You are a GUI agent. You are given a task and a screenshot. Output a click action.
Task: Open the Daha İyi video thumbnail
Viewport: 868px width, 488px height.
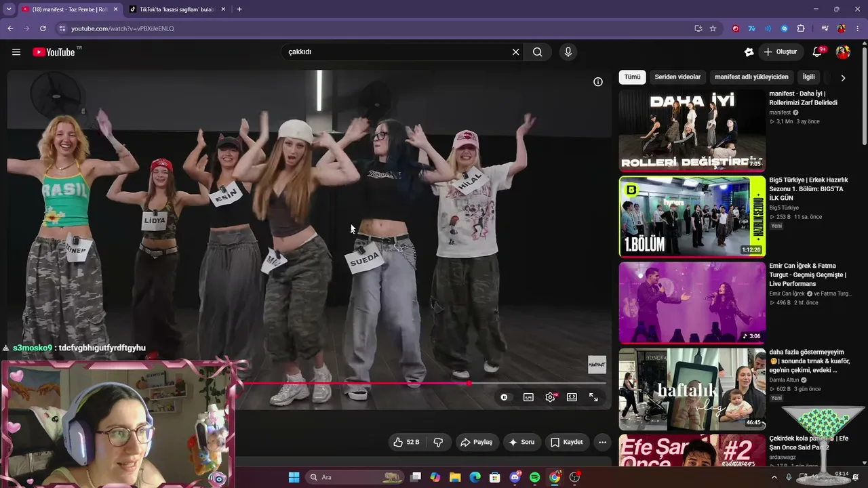[692, 131]
